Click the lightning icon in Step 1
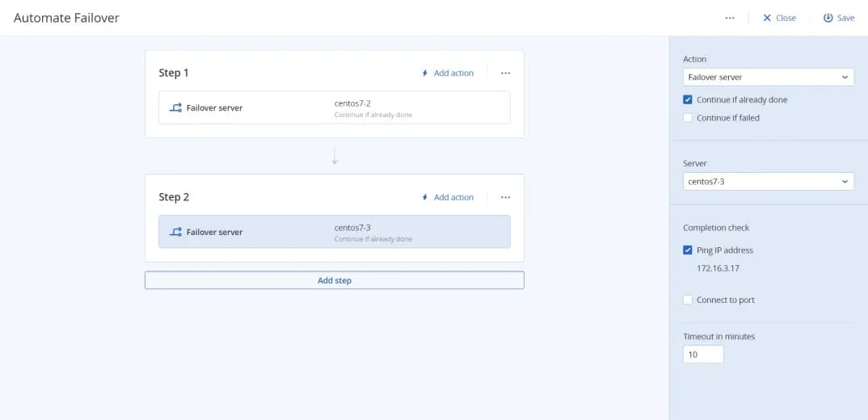This screenshot has width=868, height=420. coord(425,73)
